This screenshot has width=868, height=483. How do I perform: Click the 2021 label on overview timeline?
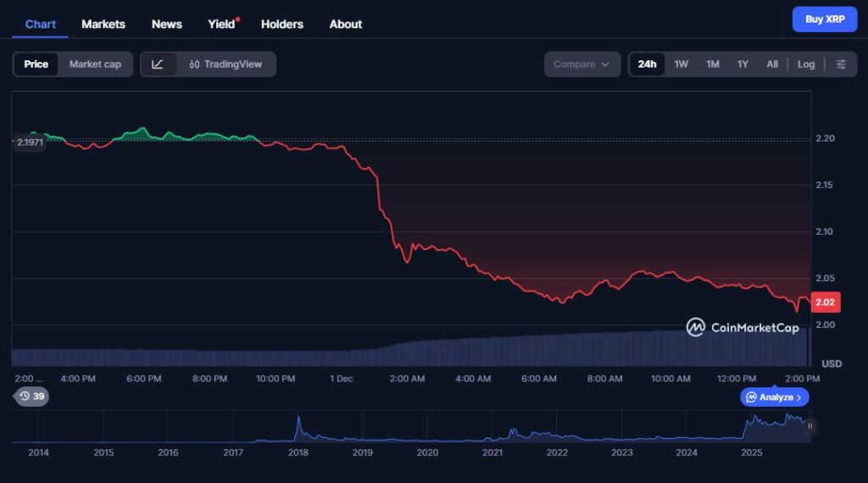(x=492, y=452)
